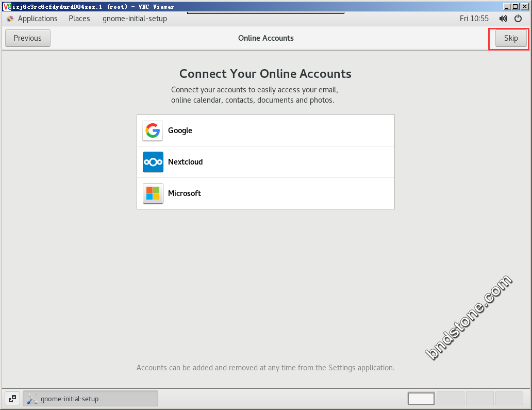The width and height of the screenshot is (532, 410).
Task: Open the Places menu
Action: point(79,19)
